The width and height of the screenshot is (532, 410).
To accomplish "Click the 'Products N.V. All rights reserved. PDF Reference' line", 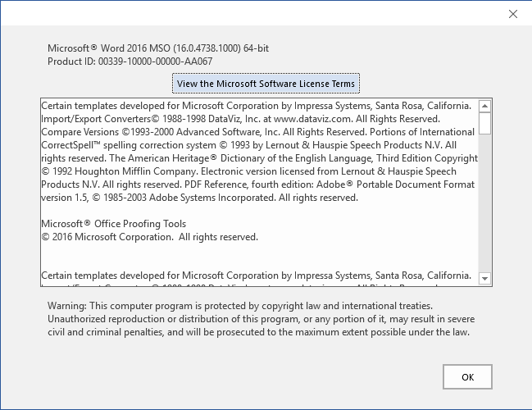I will pos(258,184).
